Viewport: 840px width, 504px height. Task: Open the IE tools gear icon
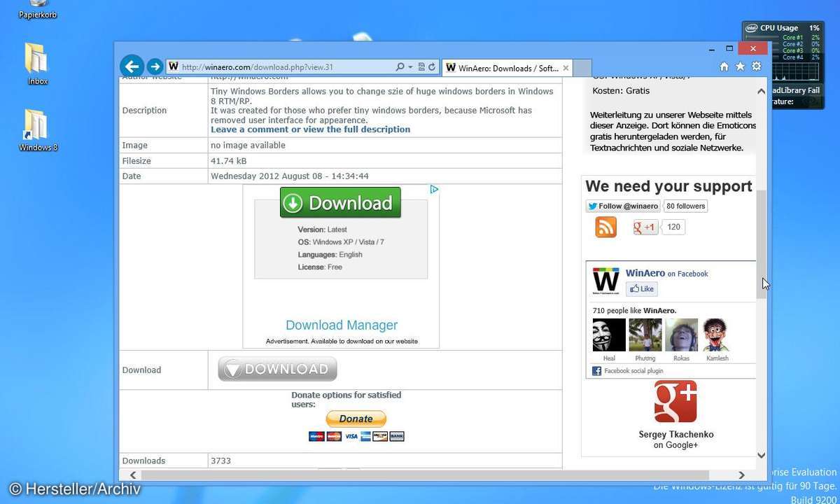point(757,66)
